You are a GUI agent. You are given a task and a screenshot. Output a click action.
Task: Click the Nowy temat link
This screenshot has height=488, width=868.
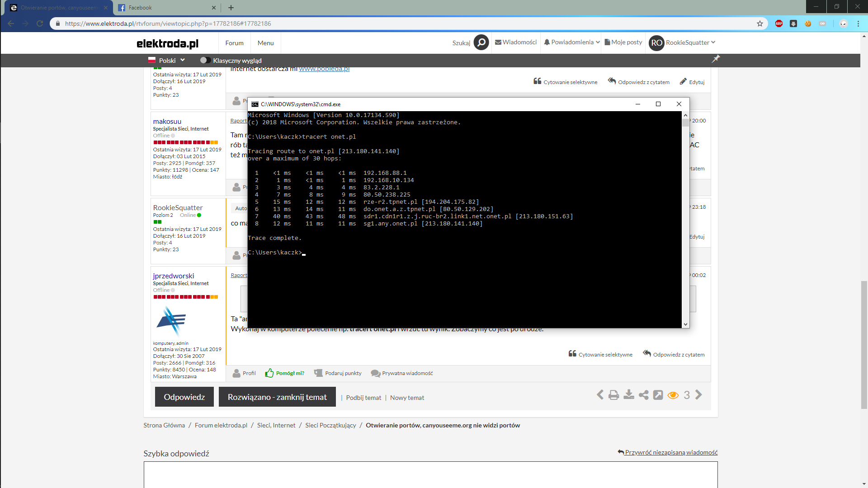click(x=407, y=398)
